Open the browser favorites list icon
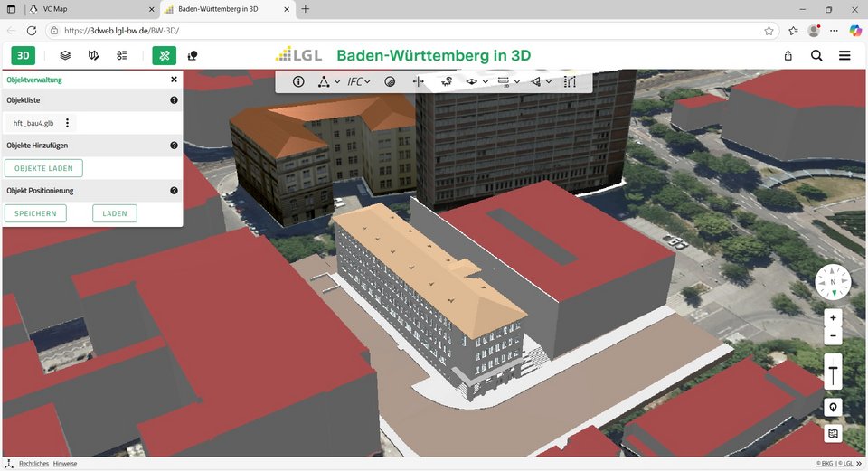Viewport: 868px width, 471px height. click(x=793, y=31)
